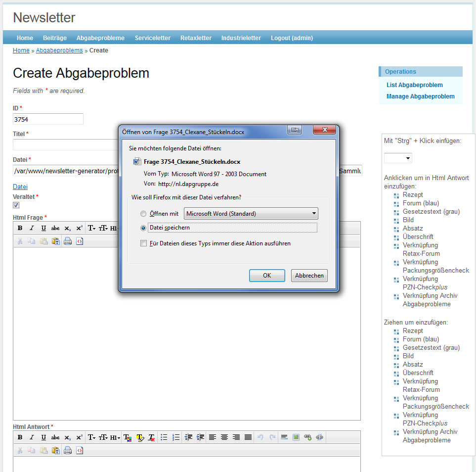Select the 'Datei speichern' radio option
The width and height of the screenshot is (476, 472).
tap(143, 228)
